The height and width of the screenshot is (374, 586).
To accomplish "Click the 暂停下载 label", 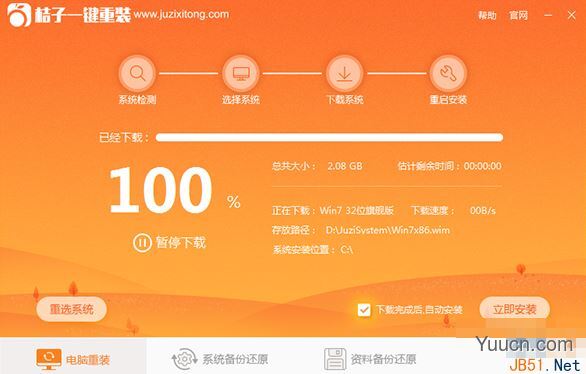I will [181, 243].
